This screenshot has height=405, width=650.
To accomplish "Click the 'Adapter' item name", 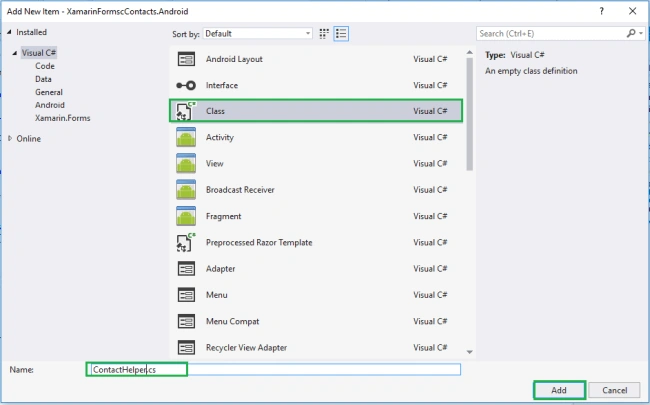I will [221, 269].
